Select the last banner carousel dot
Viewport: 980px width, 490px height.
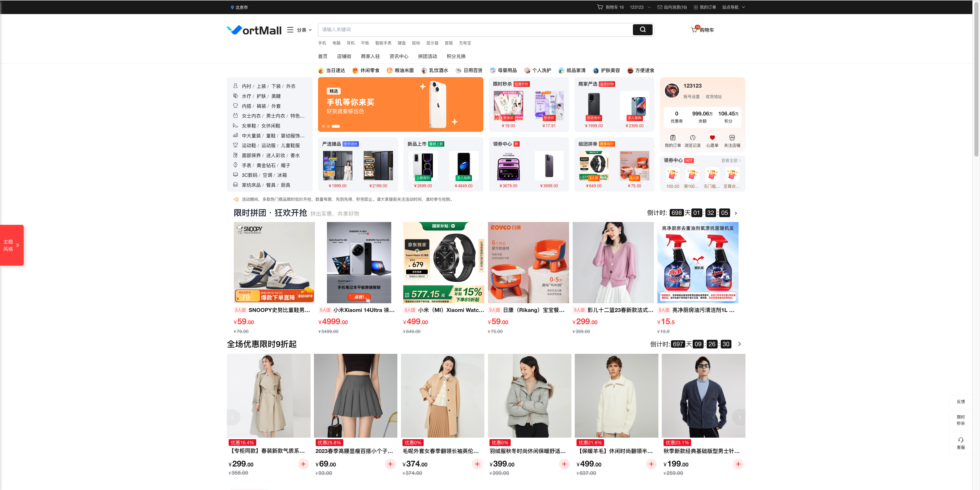[336, 126]
